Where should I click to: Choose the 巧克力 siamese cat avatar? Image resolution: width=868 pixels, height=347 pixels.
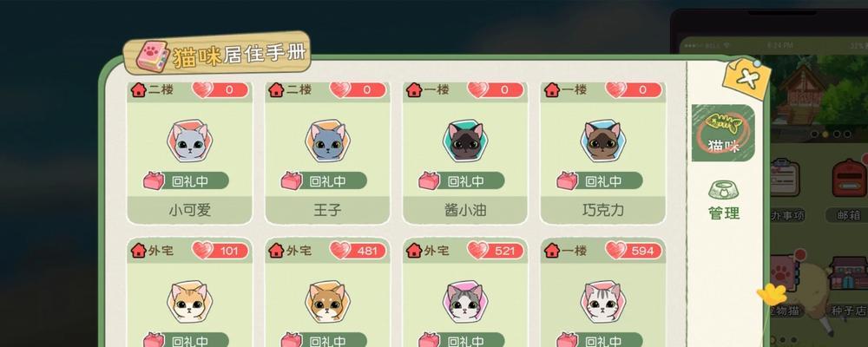pos(603,141)
